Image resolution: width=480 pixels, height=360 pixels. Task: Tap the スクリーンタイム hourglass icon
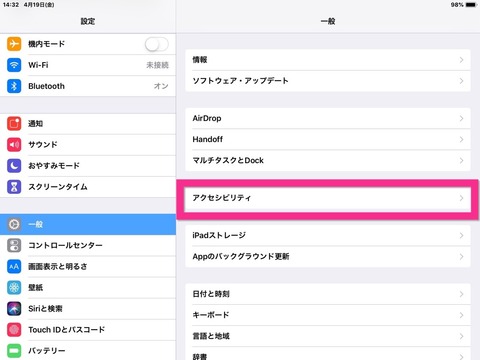[14, 187]
